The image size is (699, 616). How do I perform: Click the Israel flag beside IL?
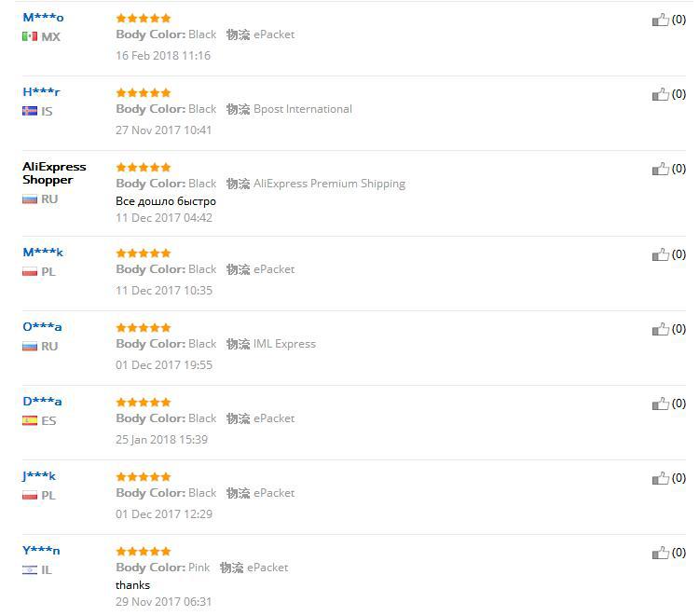(30, 570)
